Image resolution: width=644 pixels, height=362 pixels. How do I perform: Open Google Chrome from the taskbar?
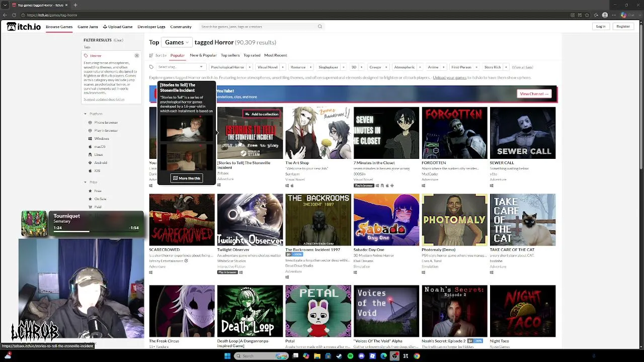click(x=417, y=356)
